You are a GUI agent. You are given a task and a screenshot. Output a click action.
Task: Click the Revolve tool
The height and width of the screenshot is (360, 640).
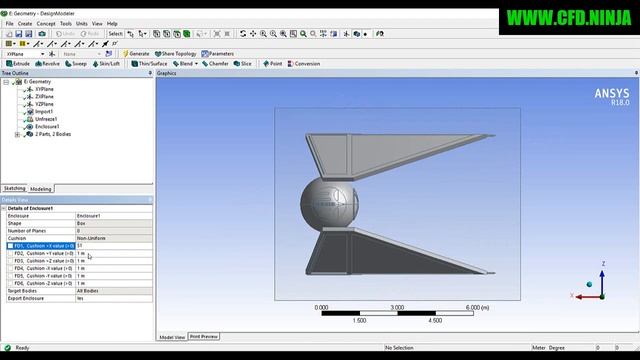tap(47, 64)
